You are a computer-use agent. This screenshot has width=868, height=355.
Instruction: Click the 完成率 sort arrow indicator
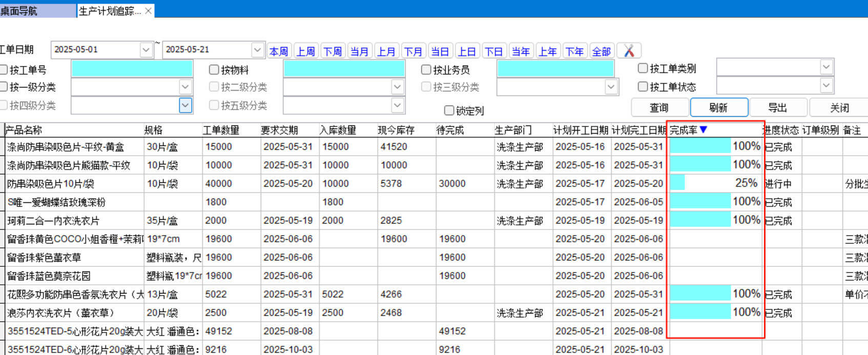pyautogui.click(x=704, y=130)
